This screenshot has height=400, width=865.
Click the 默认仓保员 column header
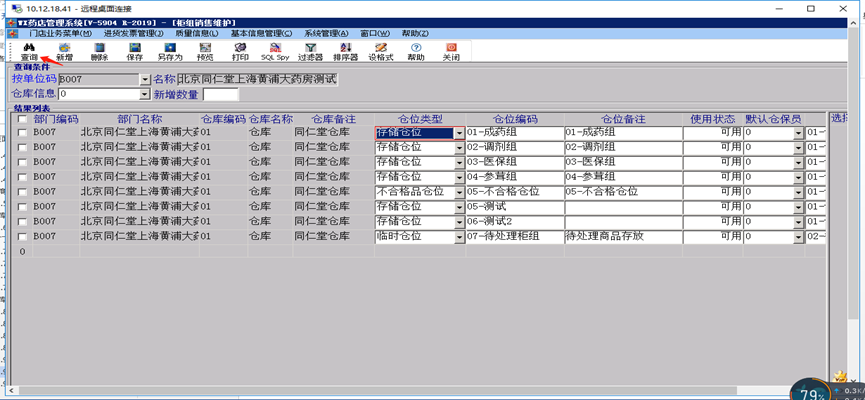[x=773, y=119]
